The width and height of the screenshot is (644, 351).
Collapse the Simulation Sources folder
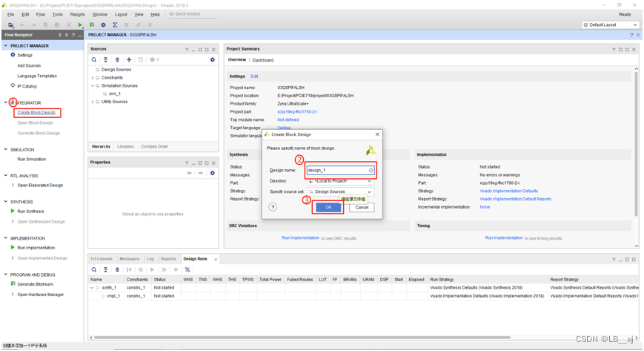93,86
